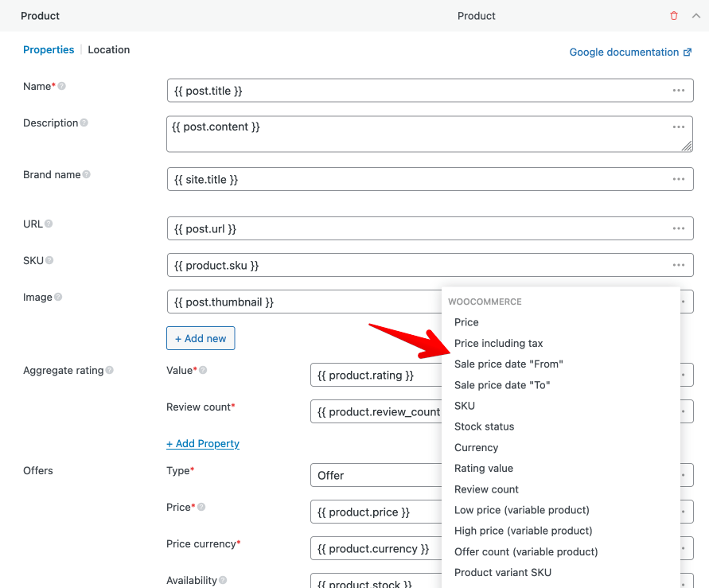Screen dimensions: 709x588
Task: Open variable picker dots for Description field
Action: (x=678, y=127)
